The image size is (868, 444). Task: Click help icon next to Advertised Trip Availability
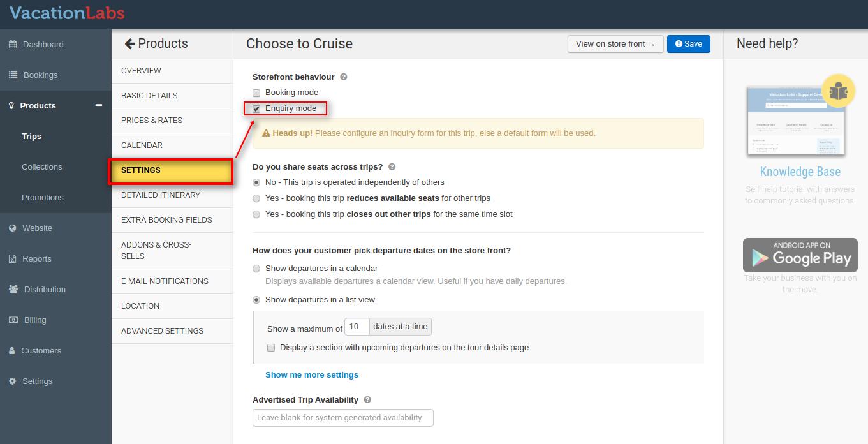(367, 400)
